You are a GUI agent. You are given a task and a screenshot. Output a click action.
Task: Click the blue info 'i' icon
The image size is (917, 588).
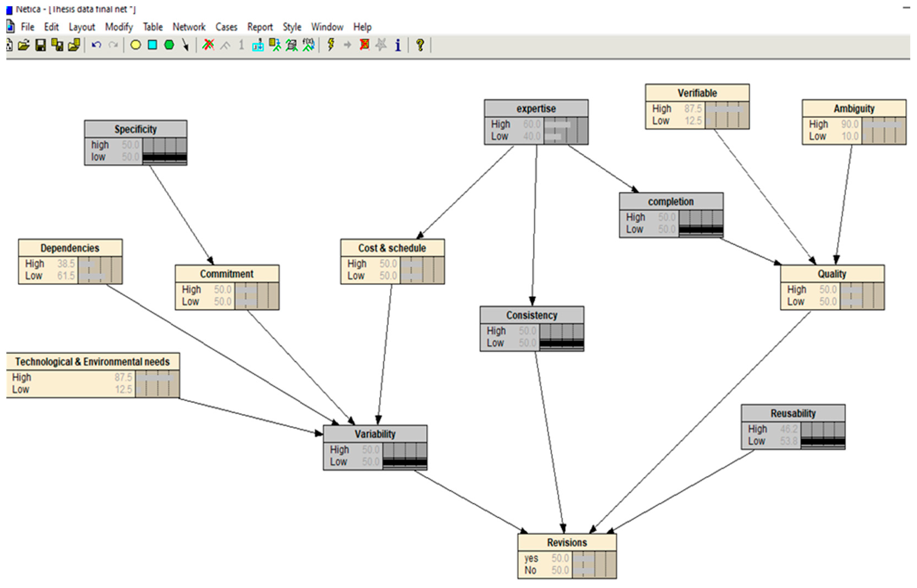point(398,45)
